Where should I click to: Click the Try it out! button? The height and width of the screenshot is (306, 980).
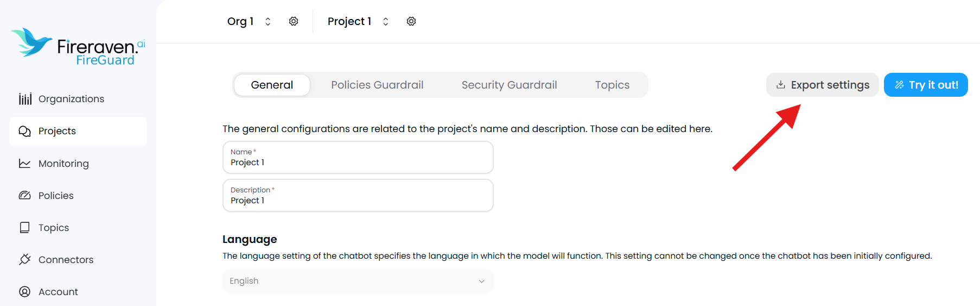coord(926,85)
